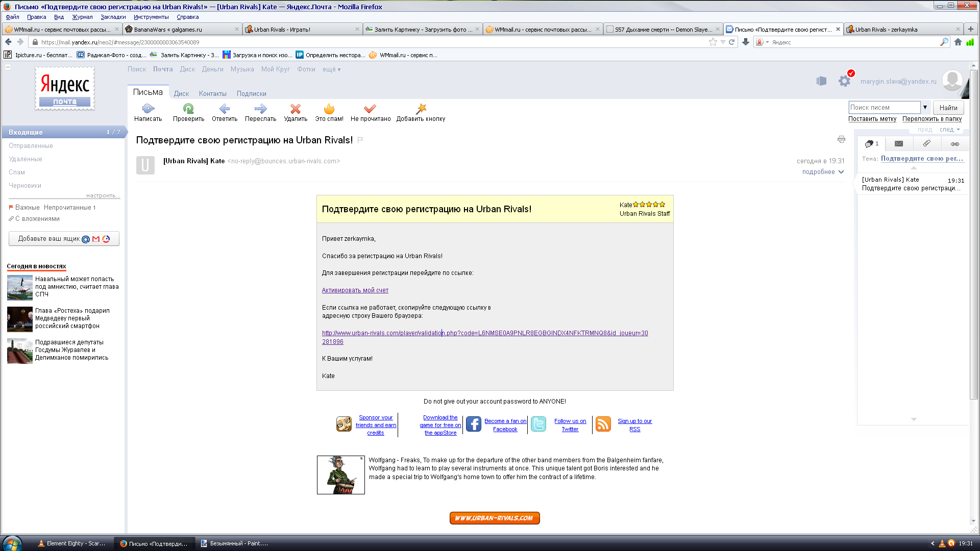Screen dimensions: 980x551
Task: Switch to the Подписки tab
Action: [x=252, y=94]
